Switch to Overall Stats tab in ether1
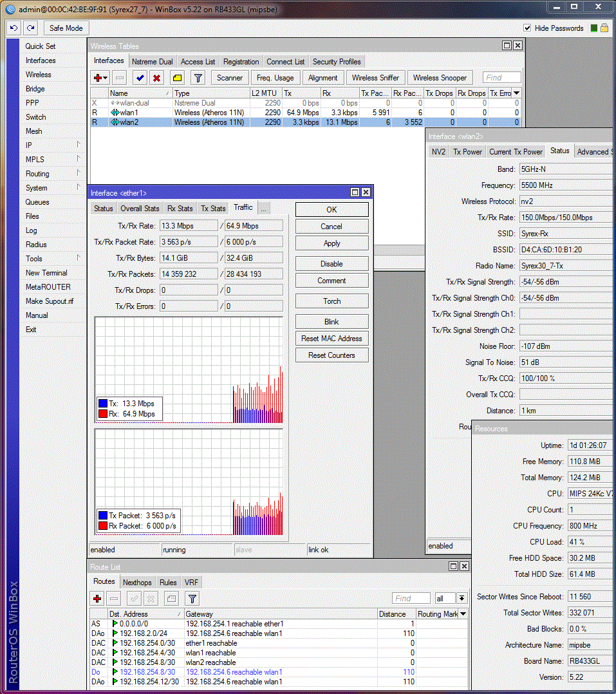Image resolution: width=616 pixels, height=694 pixels. click(x=140, y=209)
